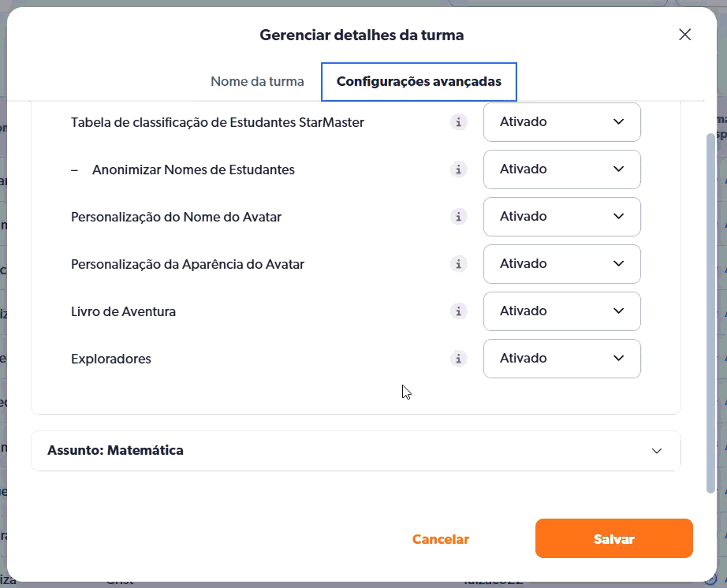
Task: Change Personalização da Aparência do Avatar setting
Action: click(561, 264)
